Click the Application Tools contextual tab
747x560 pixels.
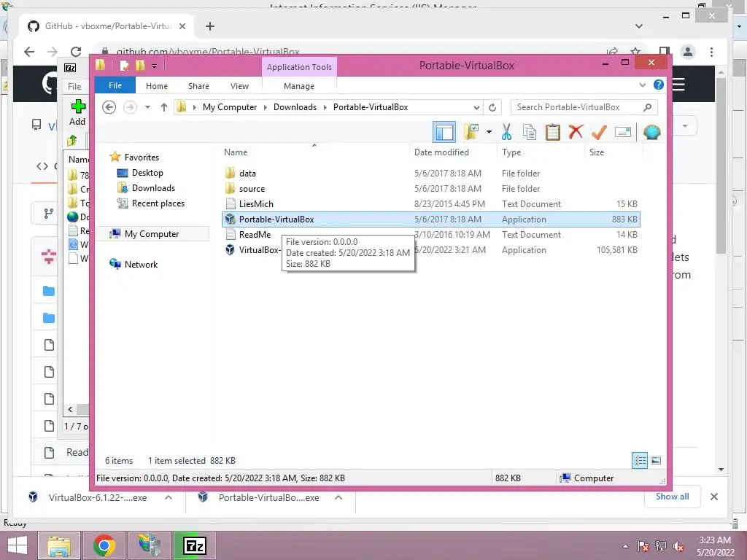(299, 67)
